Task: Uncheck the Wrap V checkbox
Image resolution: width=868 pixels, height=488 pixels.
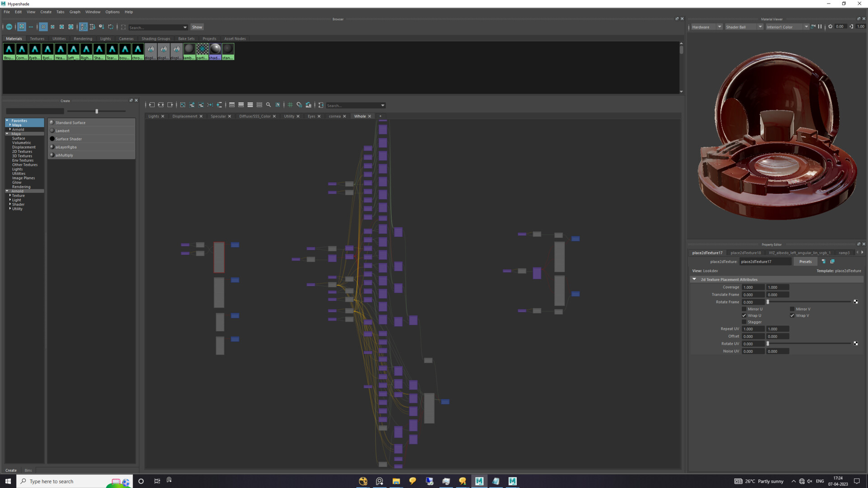Action: coord(792,315)
